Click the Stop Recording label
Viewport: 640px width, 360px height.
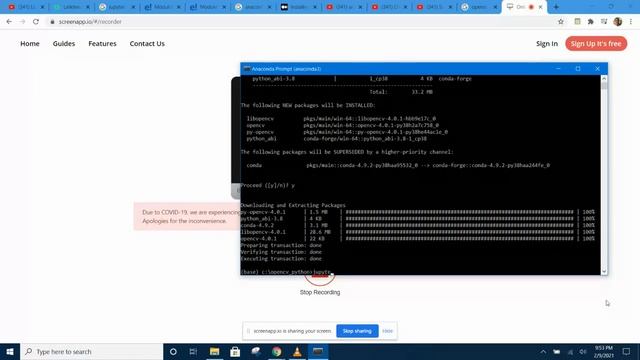[320, 292]
